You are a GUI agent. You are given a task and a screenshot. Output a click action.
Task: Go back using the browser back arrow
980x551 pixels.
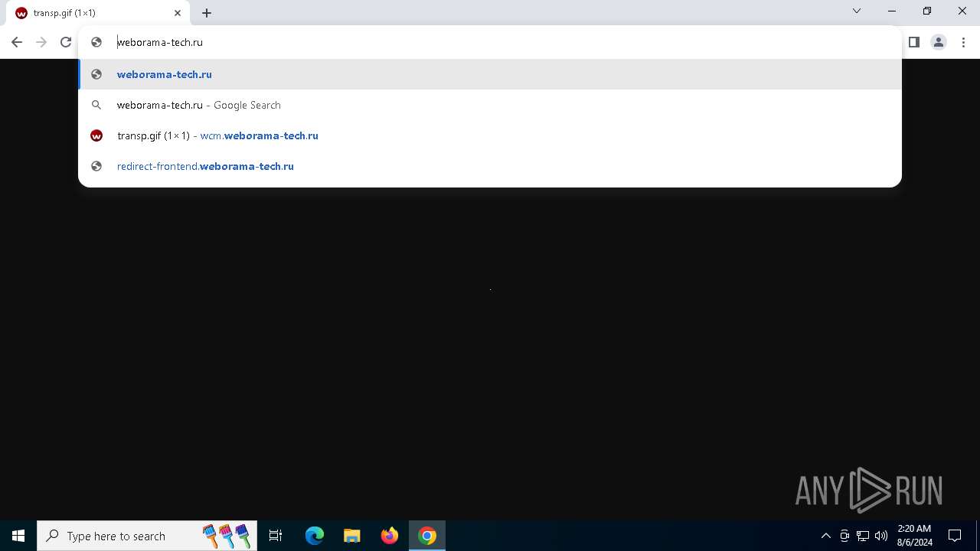[17, 42]
